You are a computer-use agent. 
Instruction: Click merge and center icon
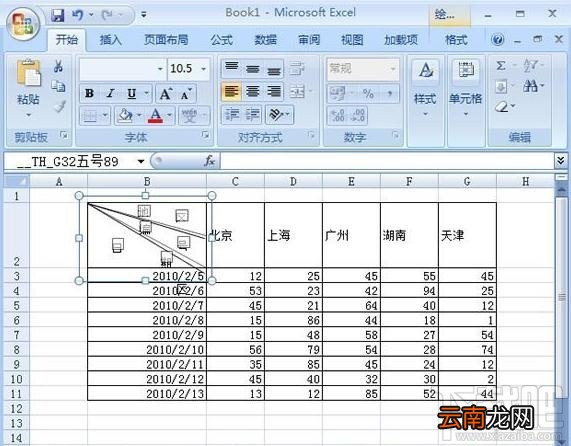(x=297, y=91)
